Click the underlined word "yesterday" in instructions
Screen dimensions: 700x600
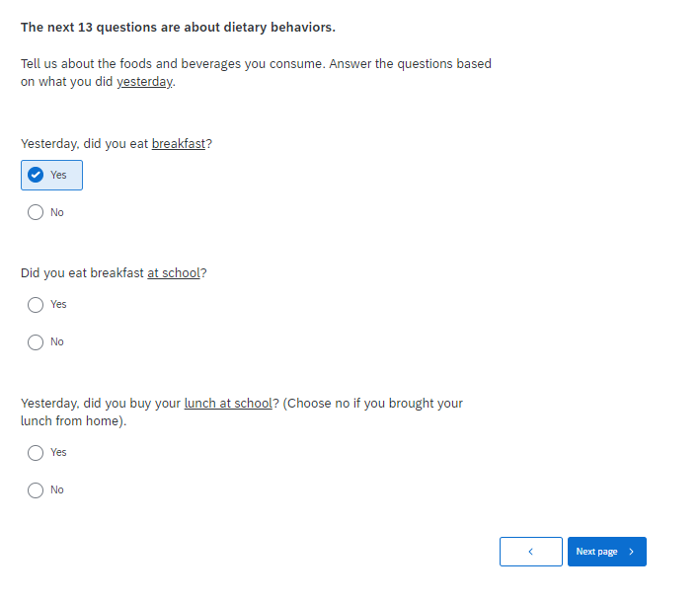click(x=144, y=82)
